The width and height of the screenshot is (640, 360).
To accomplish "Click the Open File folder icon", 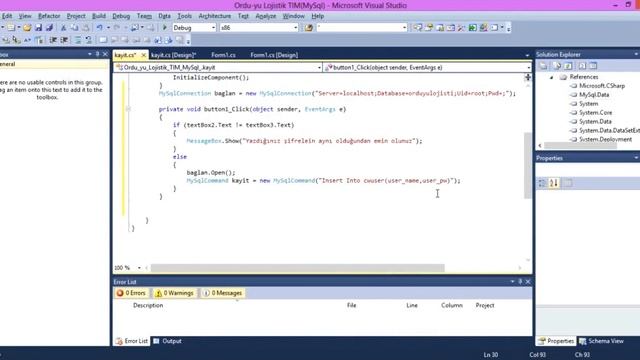I will (27, 28).
